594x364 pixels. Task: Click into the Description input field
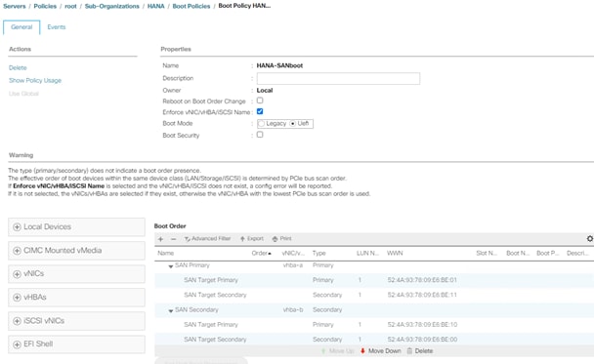(338, 78)
